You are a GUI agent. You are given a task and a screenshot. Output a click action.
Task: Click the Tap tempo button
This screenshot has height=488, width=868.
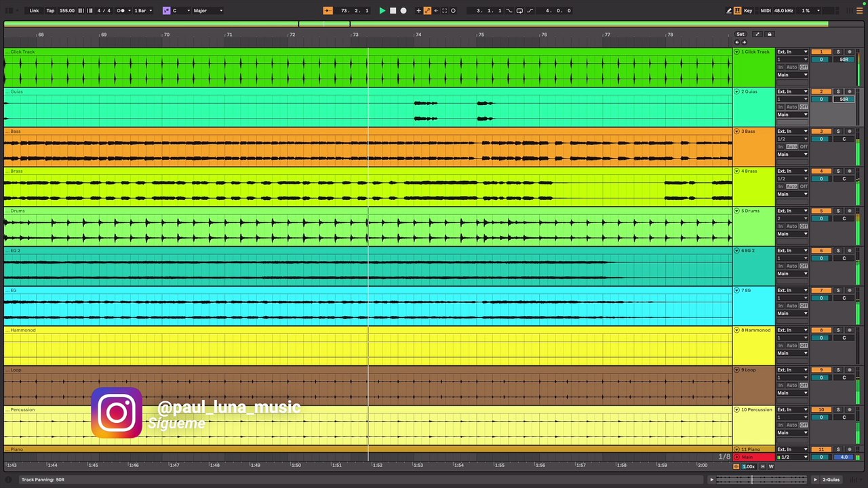50,10
